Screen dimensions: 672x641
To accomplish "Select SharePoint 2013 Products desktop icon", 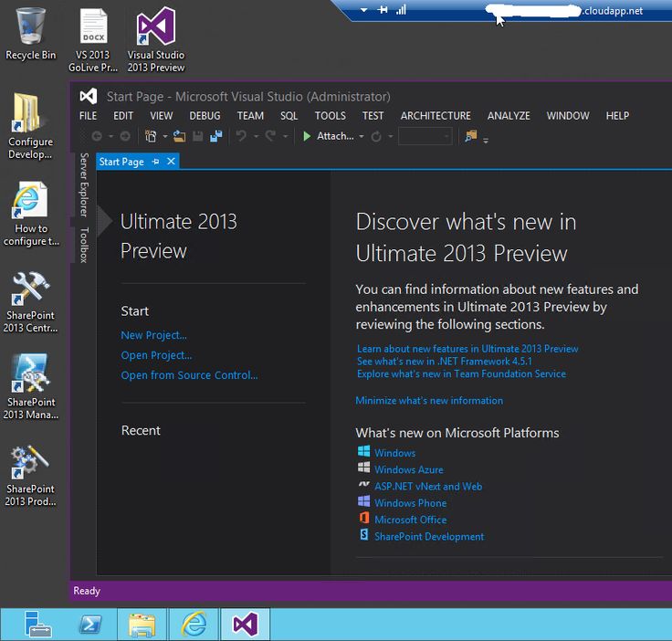I will click(30, 476).
